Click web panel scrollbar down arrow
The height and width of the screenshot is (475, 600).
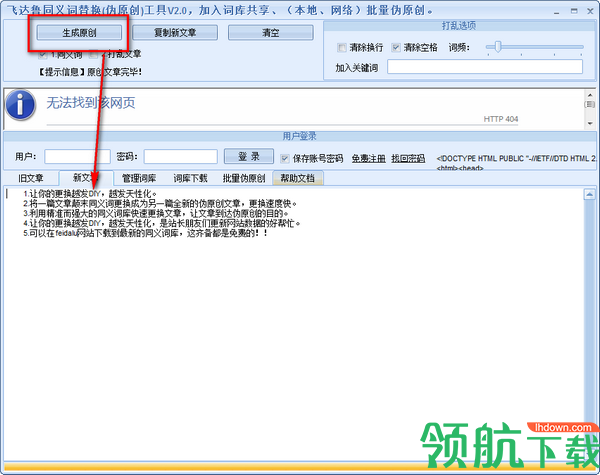click(x=590, y=123)
